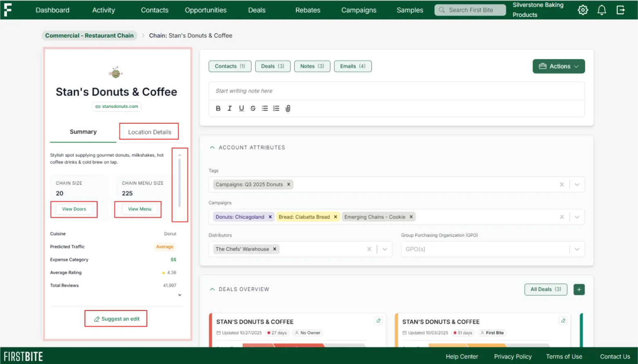
Task: Toggle bold formatting in the note editor
Action: click(218, 108)
